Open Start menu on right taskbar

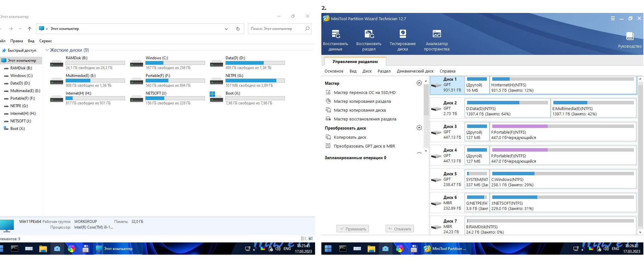[328, 249]
